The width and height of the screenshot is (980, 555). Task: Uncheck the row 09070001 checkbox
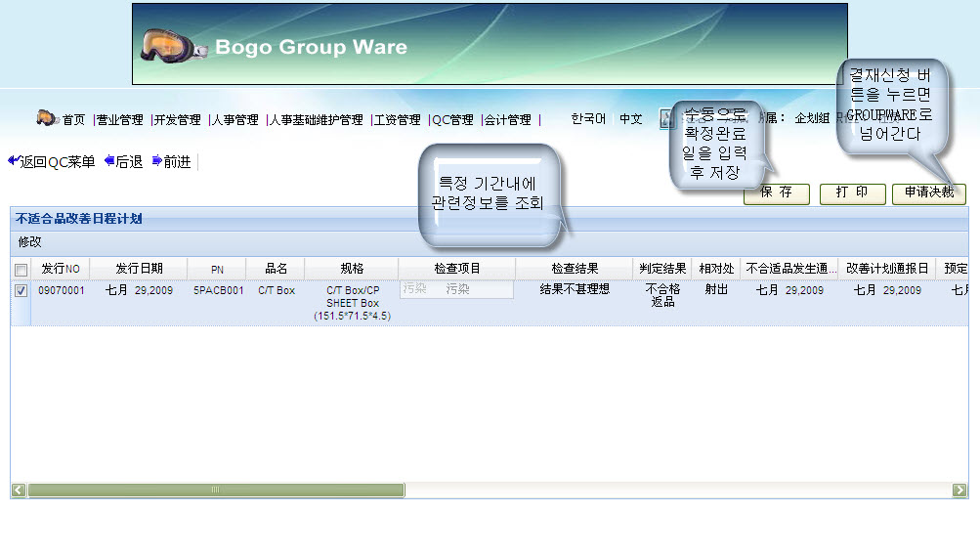click(21, 290)
